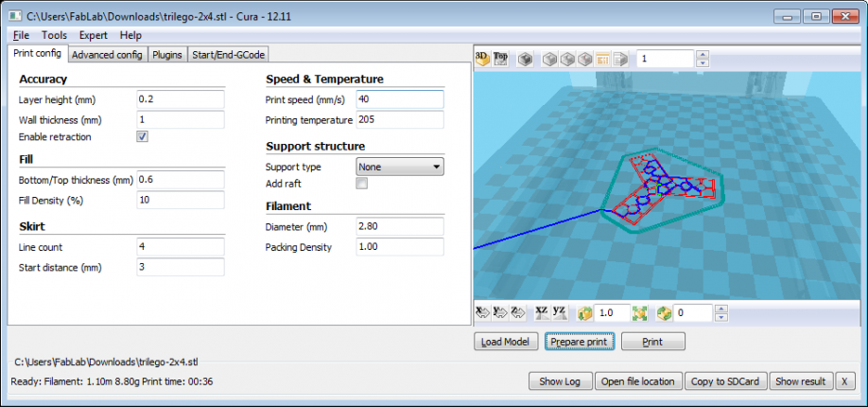Screen dimensions: 868x407
Task: Click the Show result button
Action: [x=801, y=380]
